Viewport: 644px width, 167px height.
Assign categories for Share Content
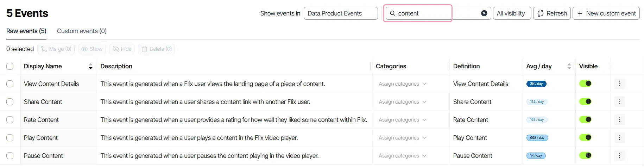coord(403,102)
